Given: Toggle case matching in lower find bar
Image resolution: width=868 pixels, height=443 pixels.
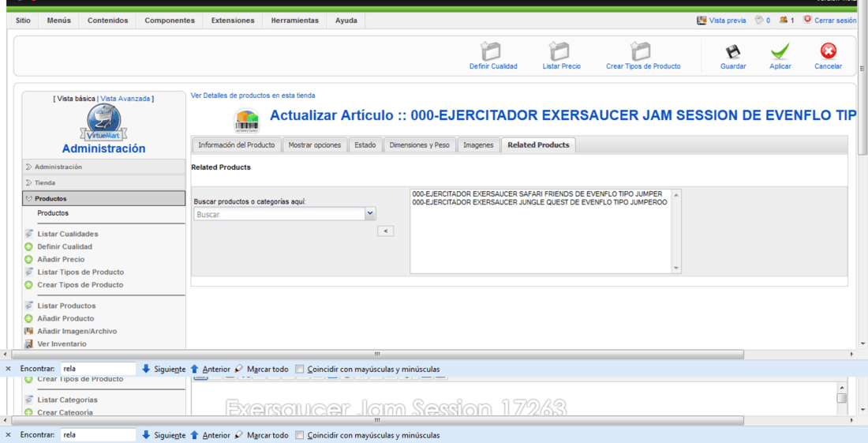Looking at the screenshot, I should point(300,436).
